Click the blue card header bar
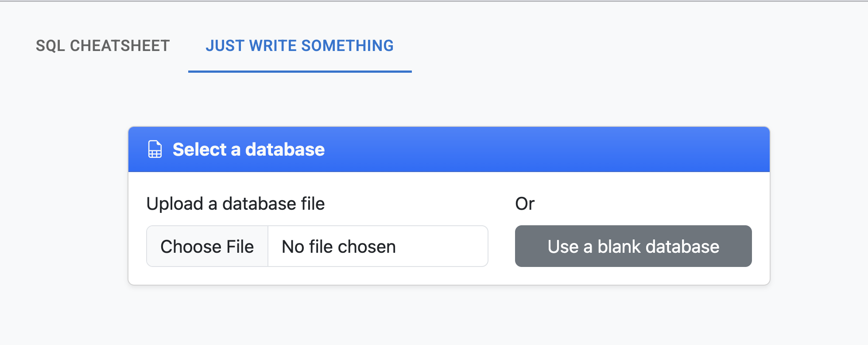 coord(449,149)
